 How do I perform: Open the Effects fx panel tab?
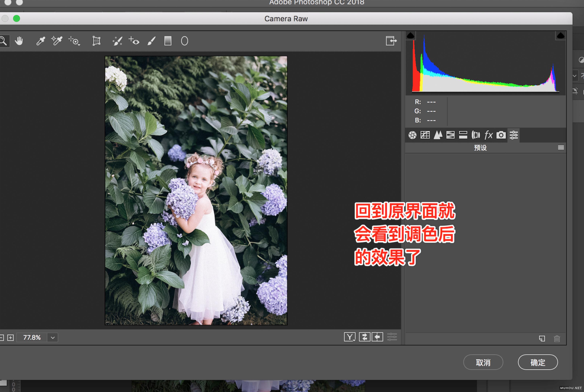(488, 135)
